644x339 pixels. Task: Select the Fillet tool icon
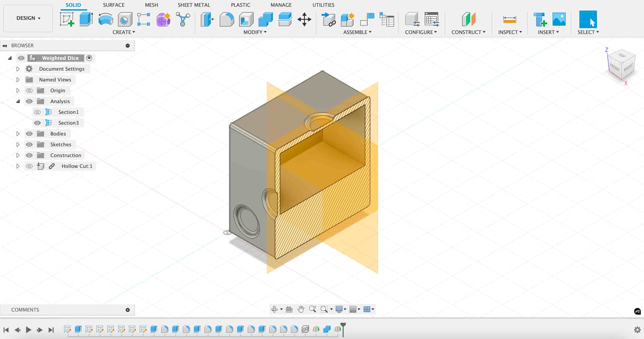[227, 19]
